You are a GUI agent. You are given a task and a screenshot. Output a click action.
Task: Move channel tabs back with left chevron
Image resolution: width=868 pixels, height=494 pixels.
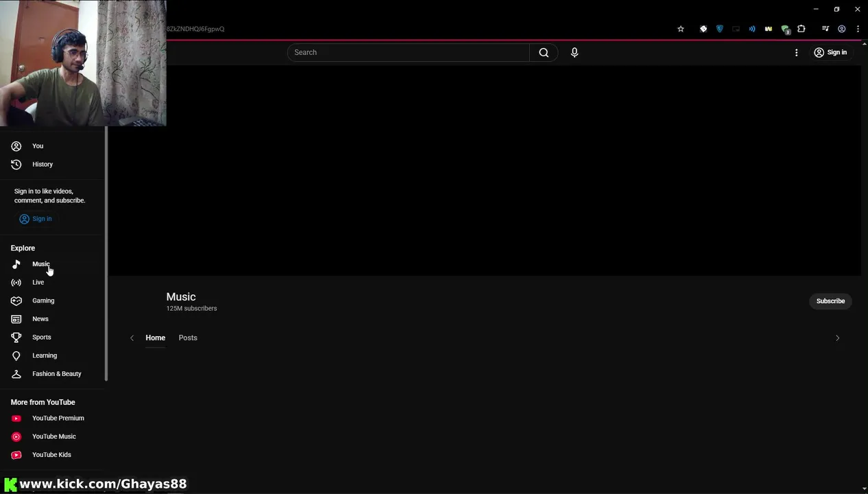click(x=132, y=338)
